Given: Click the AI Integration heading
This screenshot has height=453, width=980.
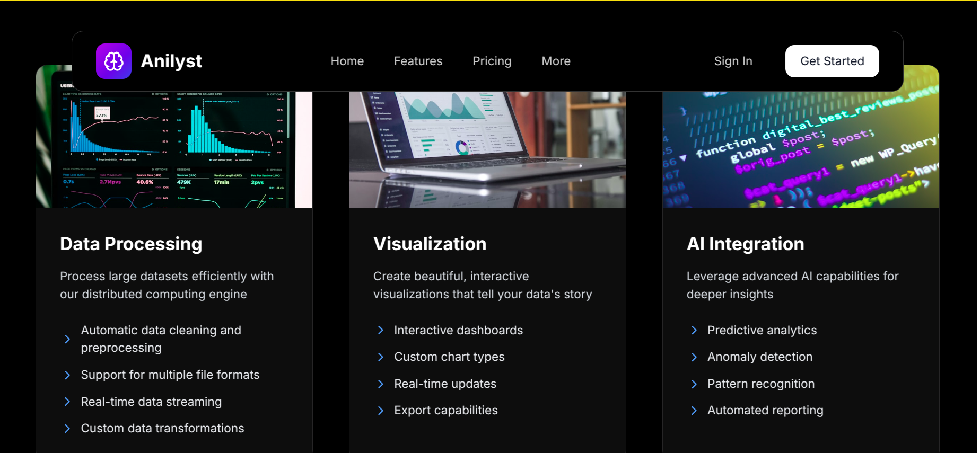Looking at the screenshot, I should 745,244.
